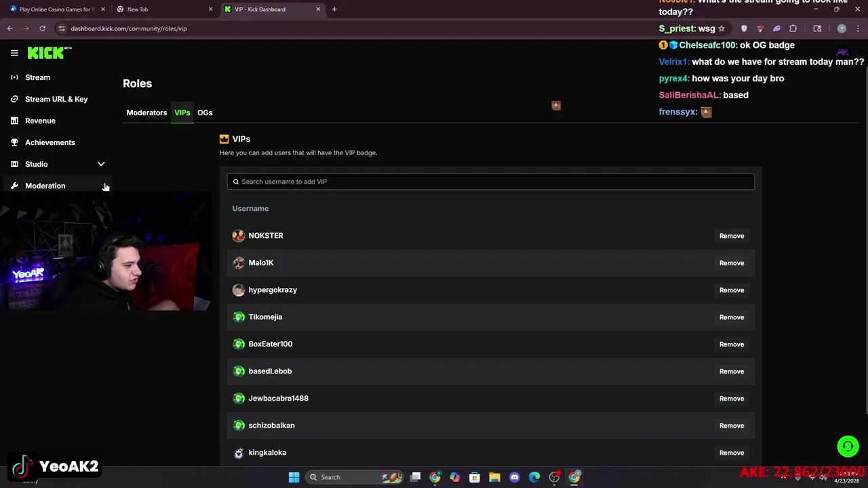Go back in browser history

coord(9,28)
